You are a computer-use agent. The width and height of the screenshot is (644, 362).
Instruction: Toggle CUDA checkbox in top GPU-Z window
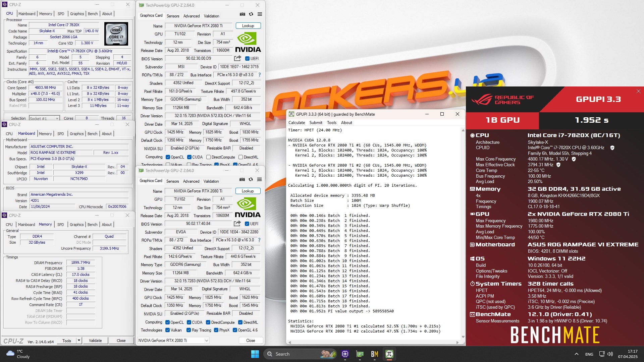[189, 157]
